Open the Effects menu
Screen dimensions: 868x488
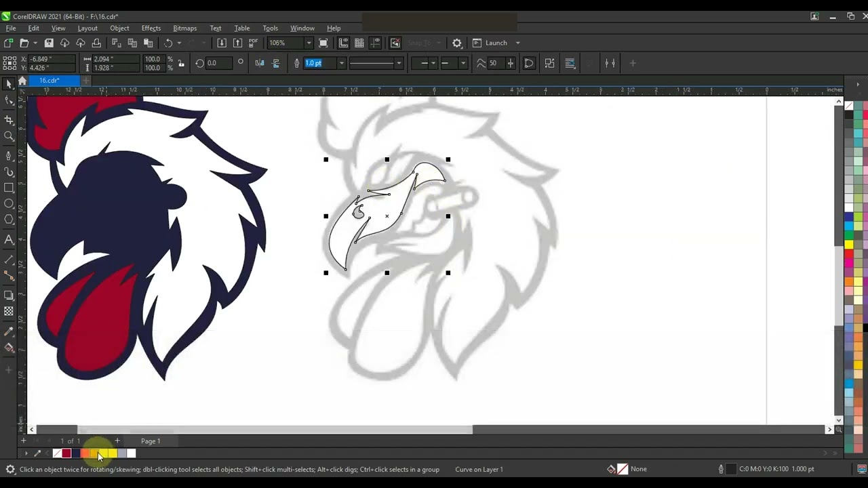click(x=151, y=28)
